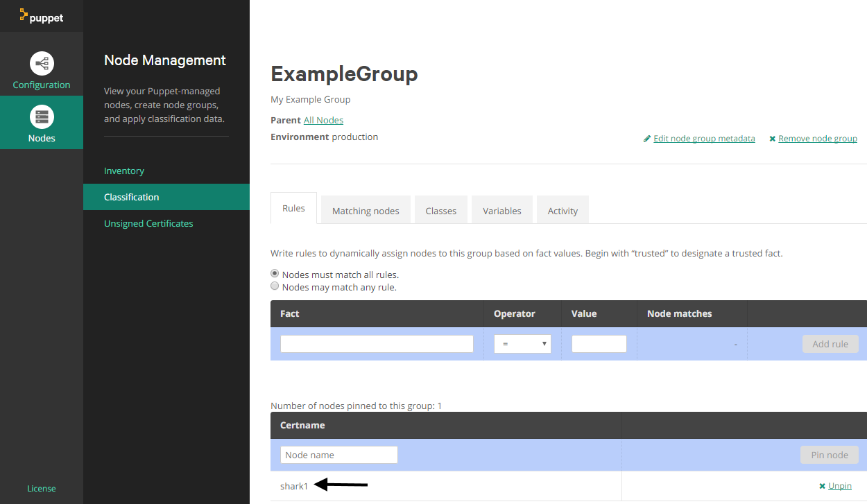Viewport: 867px width, 504px height.
Task: Click the Value column header
Action: pos(584,313)
